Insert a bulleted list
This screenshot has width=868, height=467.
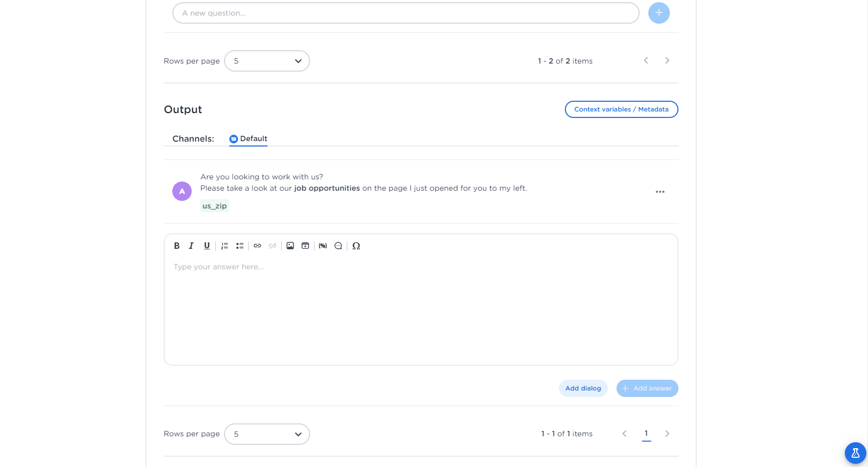pyautogui.click(x=240, y=246)
